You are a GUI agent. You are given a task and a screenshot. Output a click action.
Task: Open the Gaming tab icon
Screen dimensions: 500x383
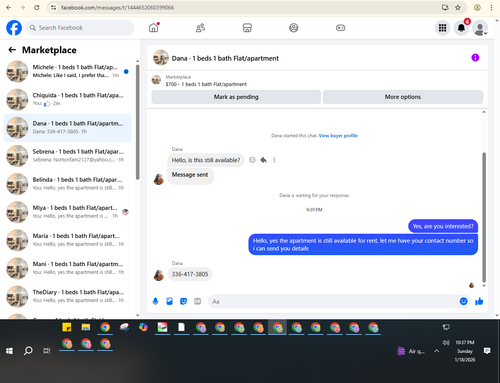click(340, 28)
